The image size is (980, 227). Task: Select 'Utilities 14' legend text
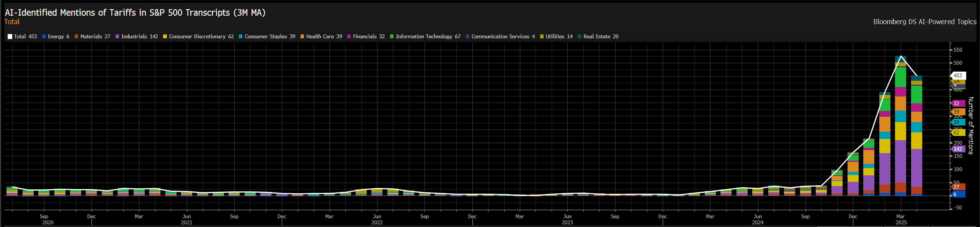pyautogui.click(x=559, y=37)
